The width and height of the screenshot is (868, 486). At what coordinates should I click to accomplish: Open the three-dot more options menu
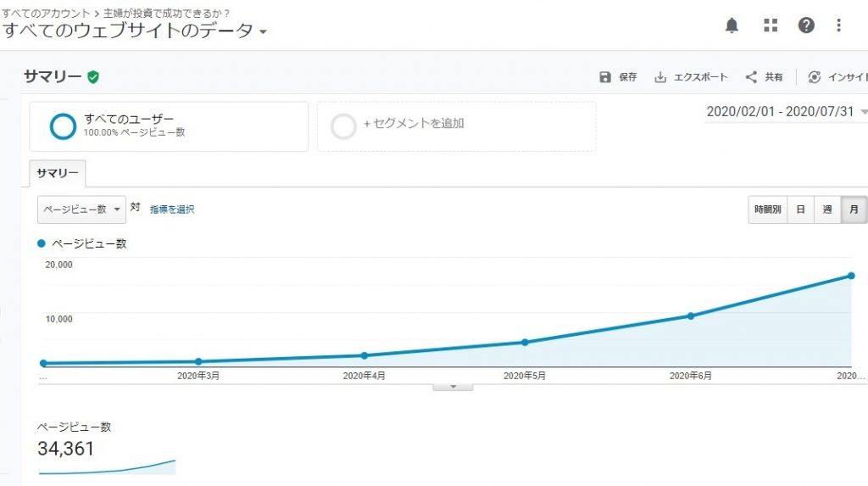pyautogui.click(x=838, y=25)
